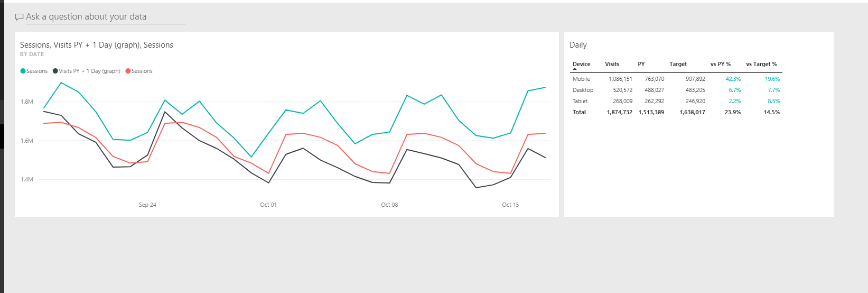Sort by the 'vs Target %' column header
868x293 pixels.
click(761, 64)
